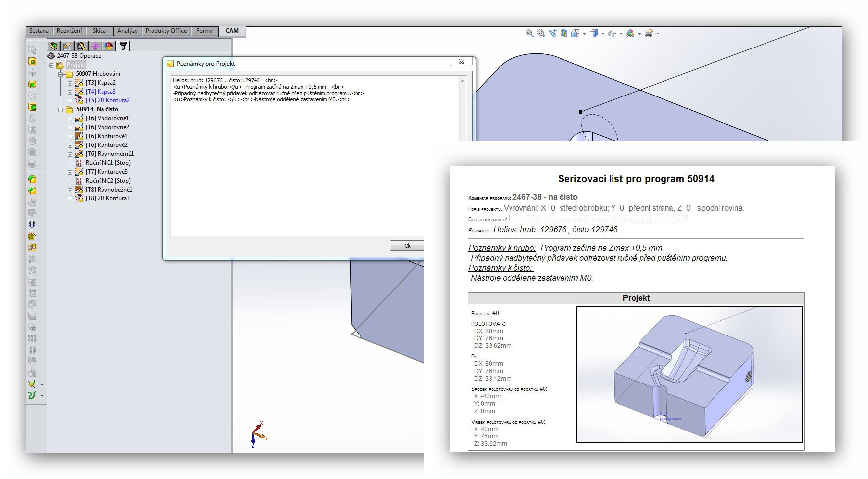
Task: Click the Zoom to Fit magnifier icon
Action: pos(529,33)
